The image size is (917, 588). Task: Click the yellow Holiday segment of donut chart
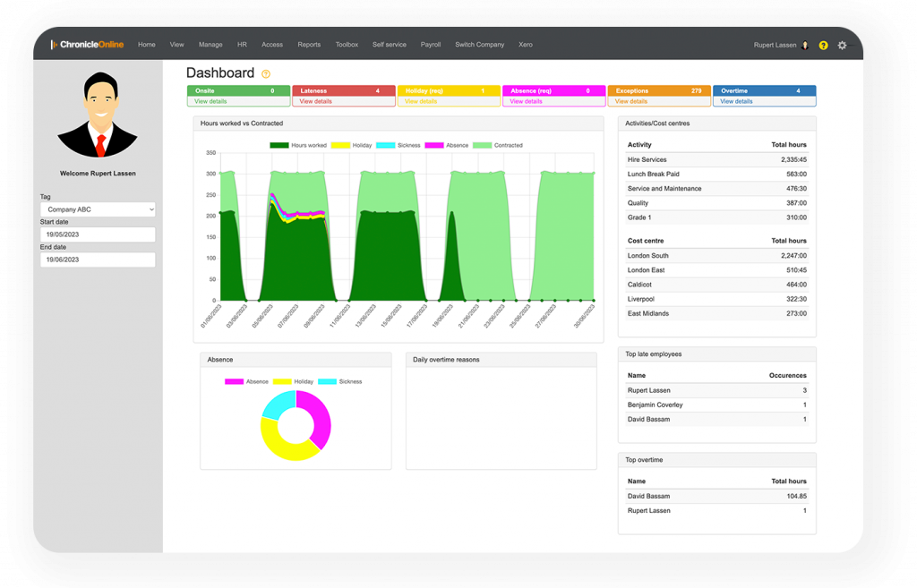pyautogui.click(x=282, y=445)
